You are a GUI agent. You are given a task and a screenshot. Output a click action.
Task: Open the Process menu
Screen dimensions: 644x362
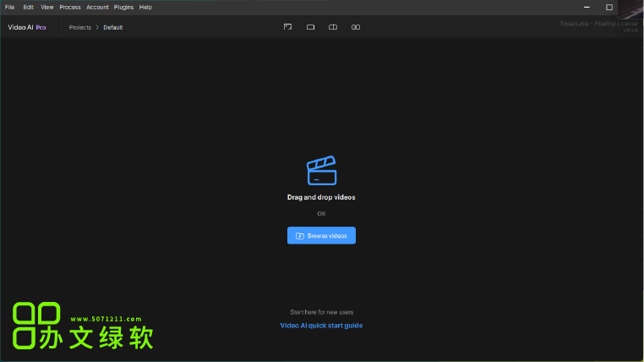[x=70, y=7]
